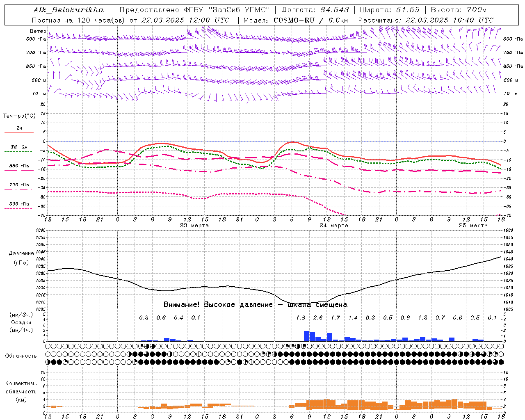Click the (мм/3ч.) units label
Image resolution: width=525 pixels, height=420 pixels.
21,315
